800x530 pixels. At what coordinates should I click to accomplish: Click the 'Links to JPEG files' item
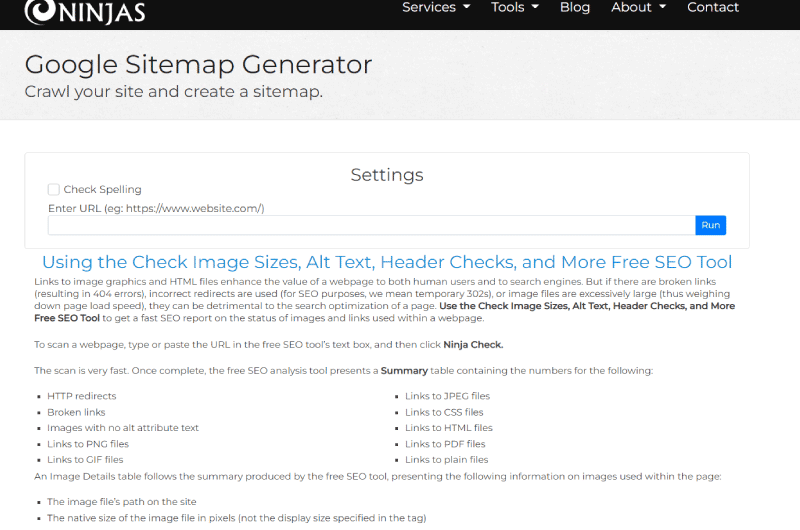(447, 396)
